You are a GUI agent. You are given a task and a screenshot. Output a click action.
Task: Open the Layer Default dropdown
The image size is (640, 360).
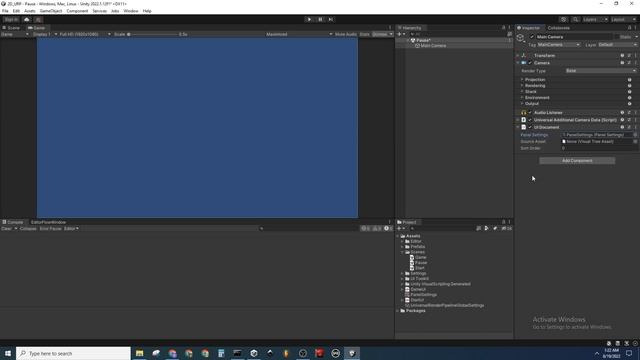[x=618, y=44]
